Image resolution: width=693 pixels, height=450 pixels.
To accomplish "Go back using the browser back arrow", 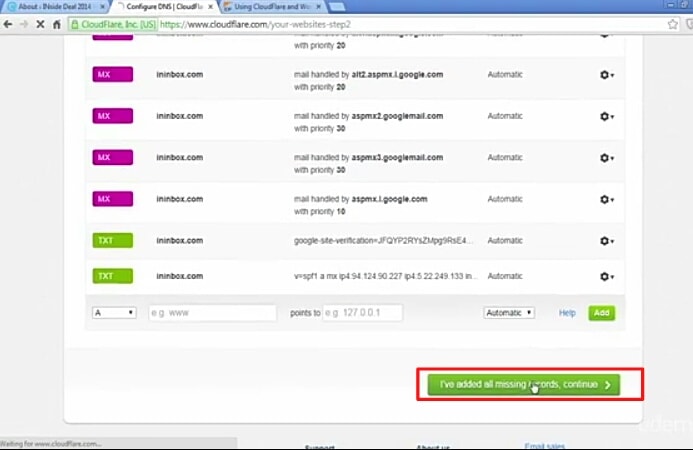I will click(8, 24).
